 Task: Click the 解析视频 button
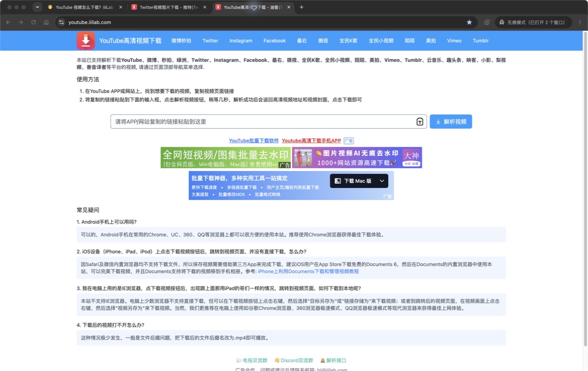[451, 122]
